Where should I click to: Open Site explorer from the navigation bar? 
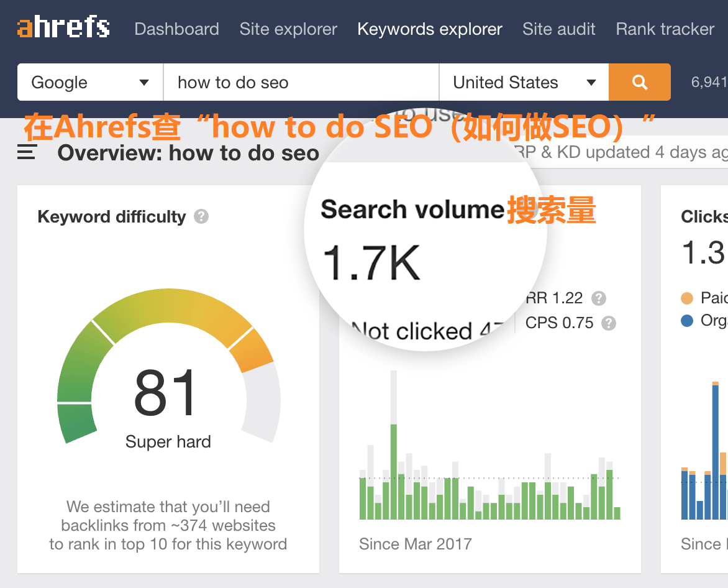tap(288, 29)
